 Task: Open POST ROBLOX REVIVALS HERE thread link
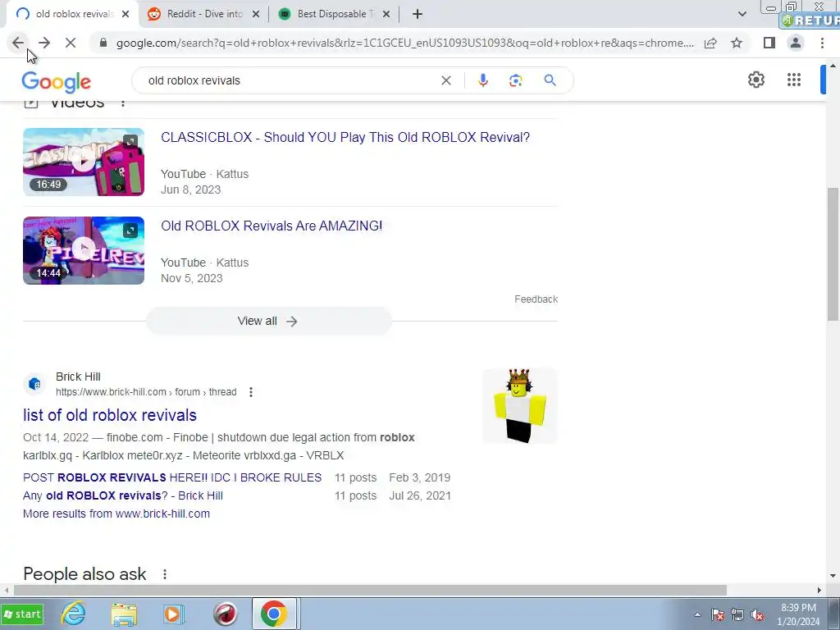[172, 477]
